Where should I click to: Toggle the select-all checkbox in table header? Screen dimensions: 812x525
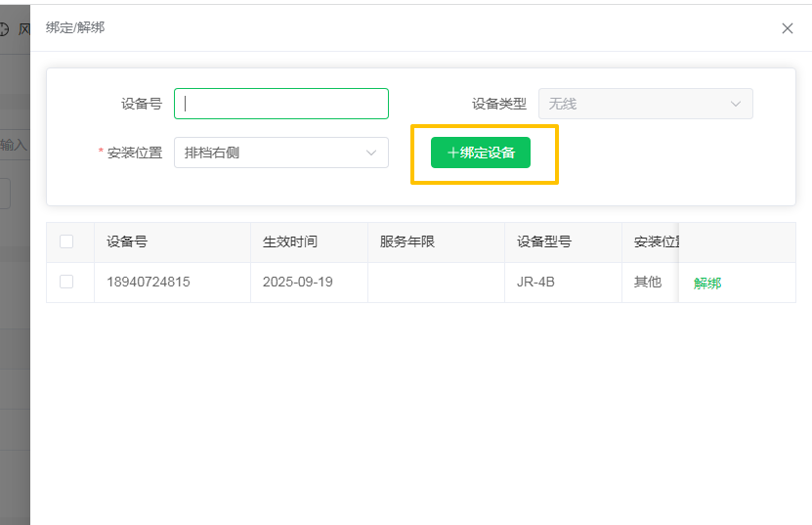tap(66, 241)
